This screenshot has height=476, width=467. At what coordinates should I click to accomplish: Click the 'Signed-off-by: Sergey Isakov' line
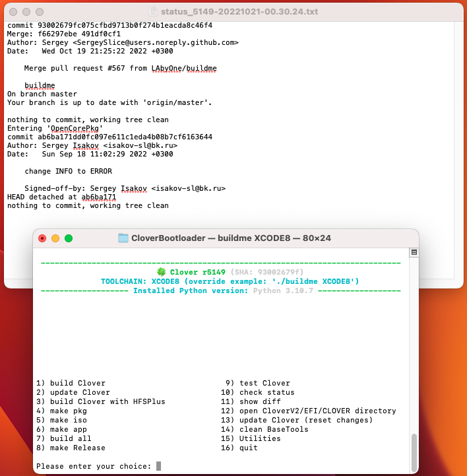point(125,189)
